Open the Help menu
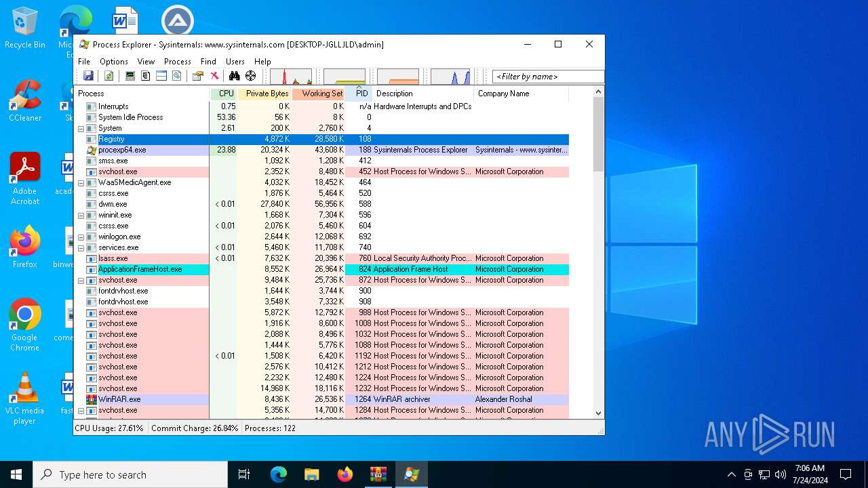 click(x=262, y=61)
